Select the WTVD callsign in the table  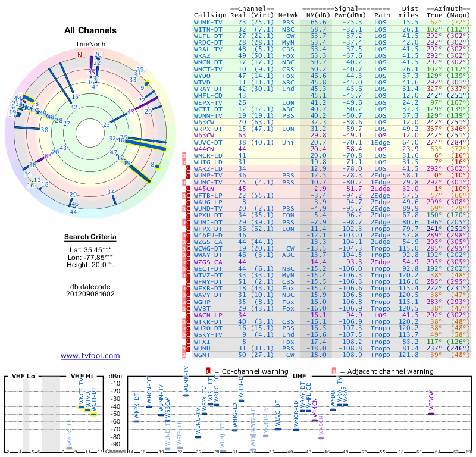[x=202, y=82]
